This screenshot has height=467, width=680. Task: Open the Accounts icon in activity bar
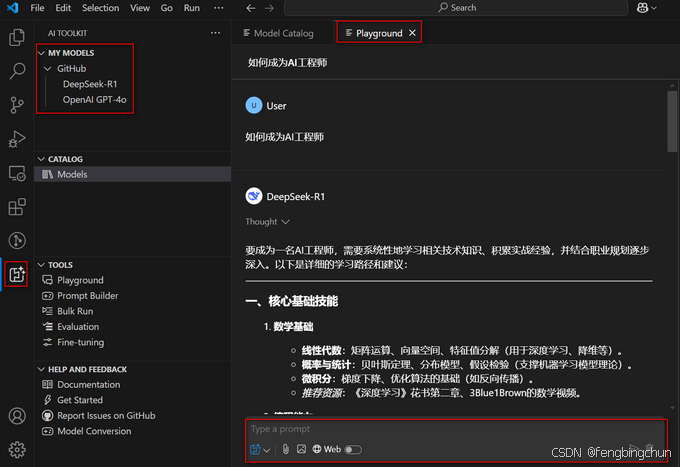(17, 416)
